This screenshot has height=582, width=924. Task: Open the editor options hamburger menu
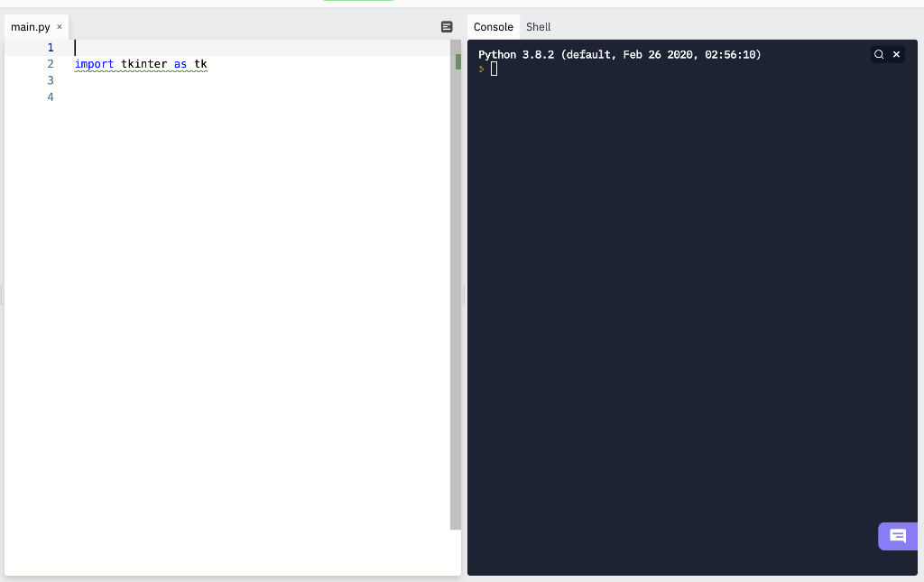[x=447, y=27]
